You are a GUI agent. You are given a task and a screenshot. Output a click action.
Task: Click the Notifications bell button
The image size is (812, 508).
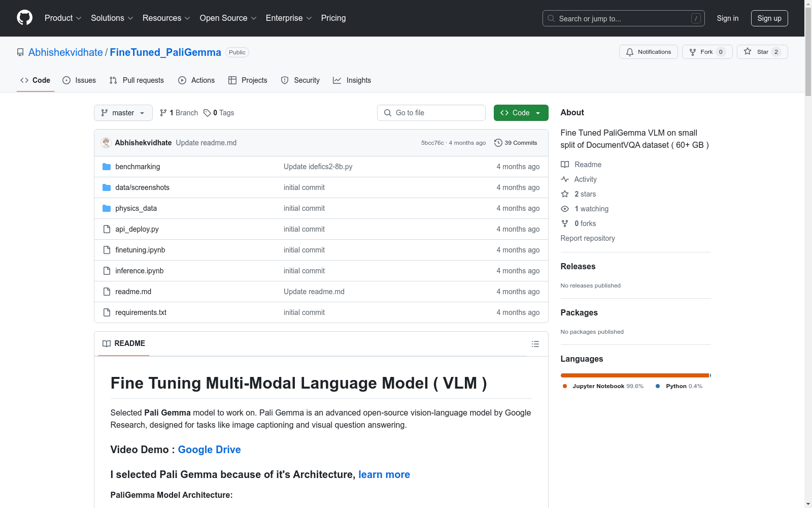[648, 52]
